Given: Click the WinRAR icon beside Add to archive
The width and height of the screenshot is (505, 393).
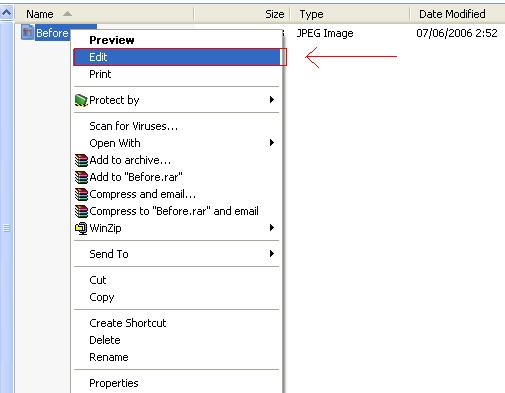Looking at the screenshot, I should point(81,160).
